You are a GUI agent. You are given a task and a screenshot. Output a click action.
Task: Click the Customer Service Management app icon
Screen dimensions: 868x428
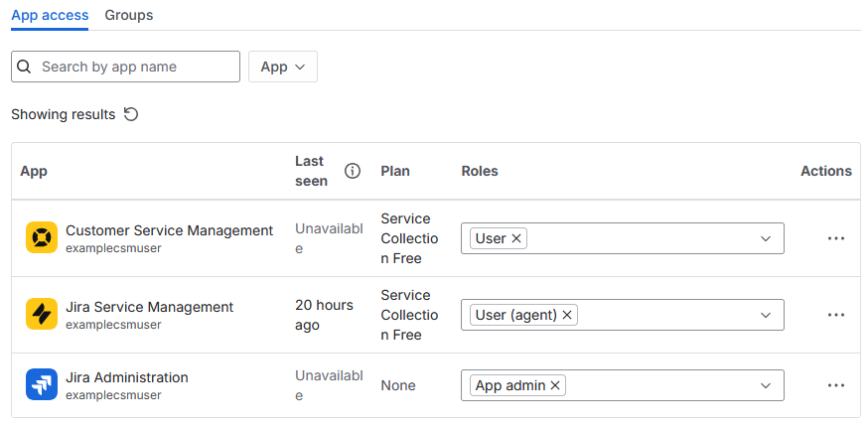pyautogui.click(x=42, y=238)
